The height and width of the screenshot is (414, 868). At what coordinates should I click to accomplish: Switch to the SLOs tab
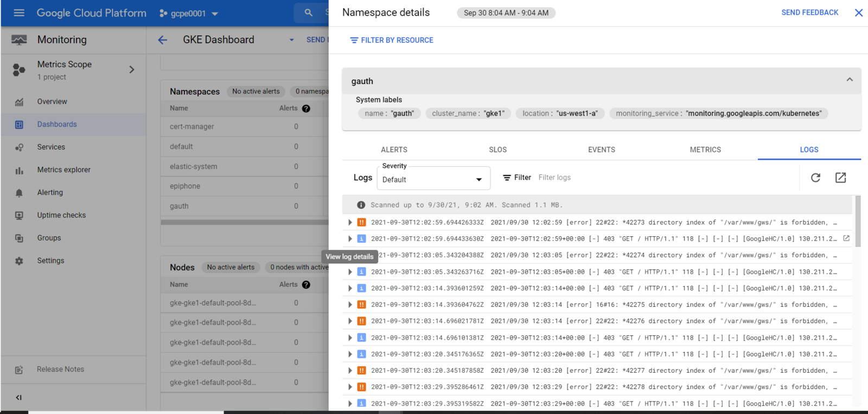click(x=497, y=150)
